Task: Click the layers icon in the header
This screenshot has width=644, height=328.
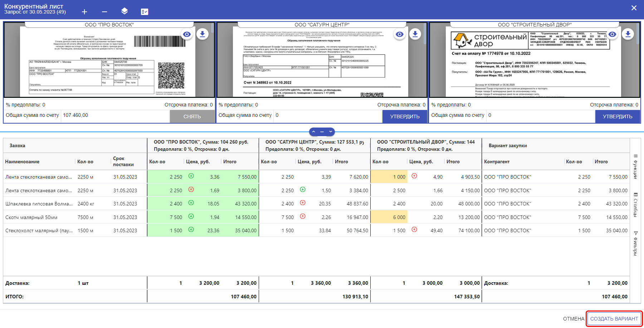Action: [125, 11]
